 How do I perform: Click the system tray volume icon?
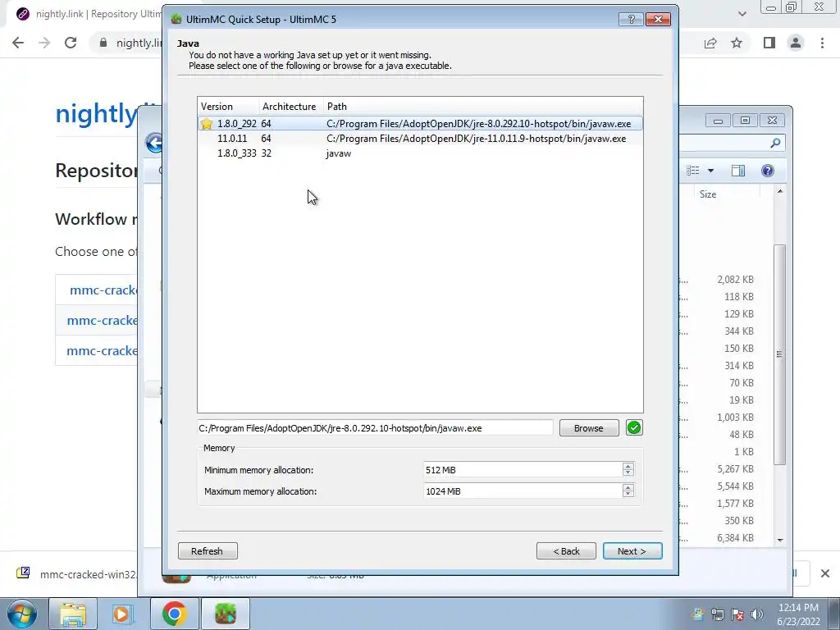pyautogui.click(x=757, y=614)
